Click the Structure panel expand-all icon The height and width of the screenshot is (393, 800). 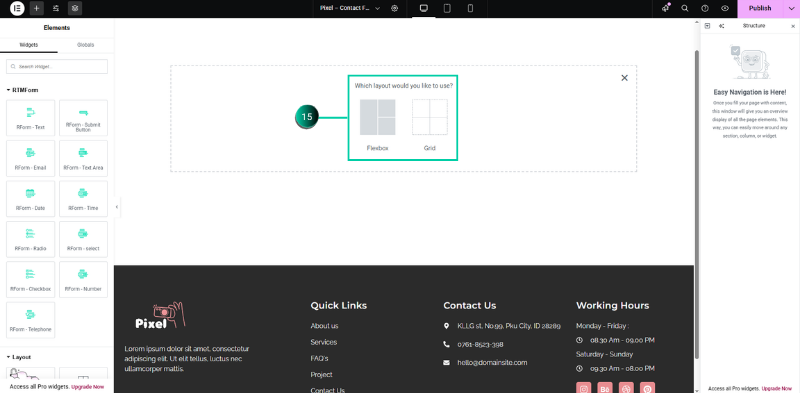coord(721,26)
